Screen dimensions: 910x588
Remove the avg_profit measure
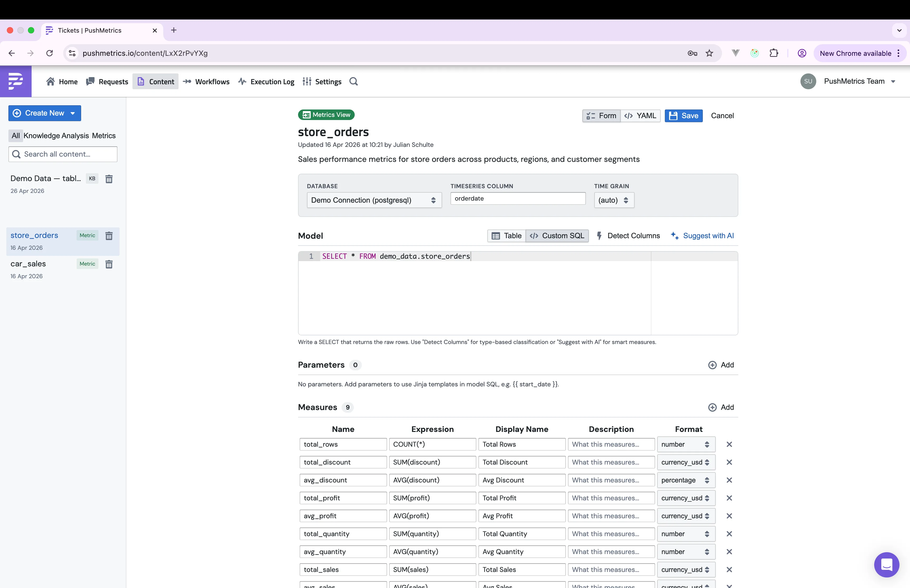click(x=729, y=516)
